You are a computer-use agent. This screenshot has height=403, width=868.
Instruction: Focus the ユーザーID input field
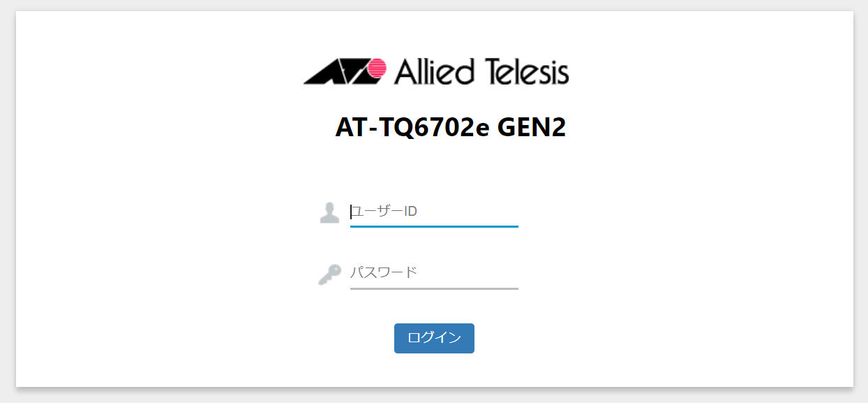coord(434,212)
